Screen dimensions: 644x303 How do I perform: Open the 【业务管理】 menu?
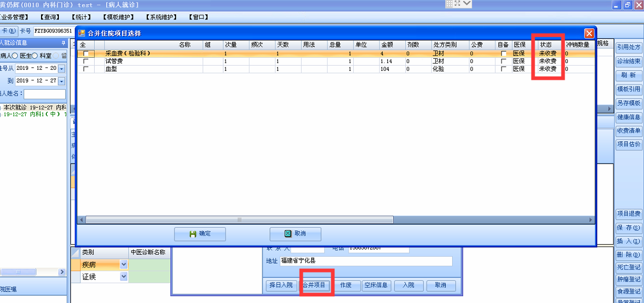click(15, 17)
